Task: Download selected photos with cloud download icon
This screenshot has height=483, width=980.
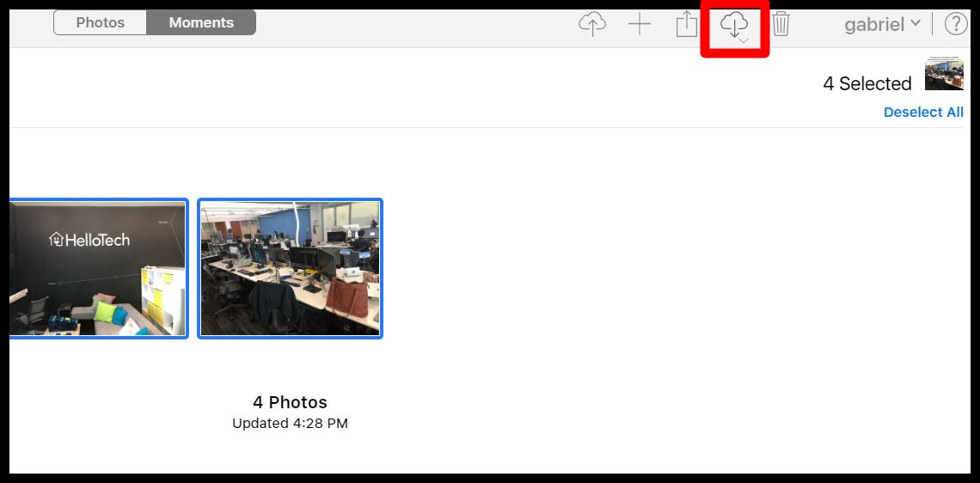Action: pos(734,23)
